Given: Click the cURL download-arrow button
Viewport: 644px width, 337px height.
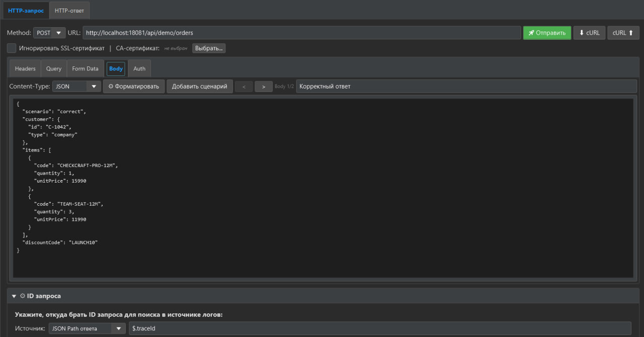Looking at the screenshot, I should pyautogui.click(x=589, y=33).
